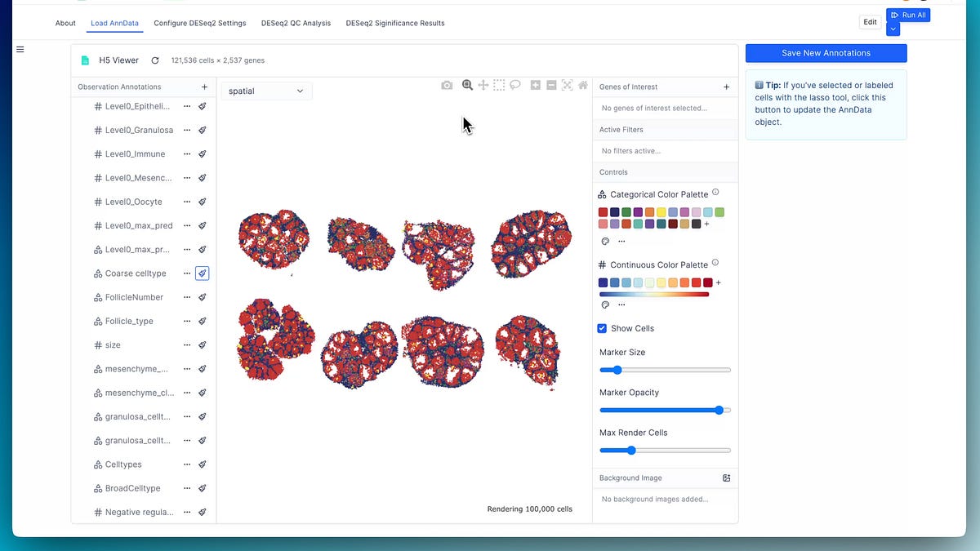The width and height of the screenshot is (980, 551).
Task: Click the zoom out minus icon in plot toolbar
Action: pyautogui.click(x=551, y=85)
